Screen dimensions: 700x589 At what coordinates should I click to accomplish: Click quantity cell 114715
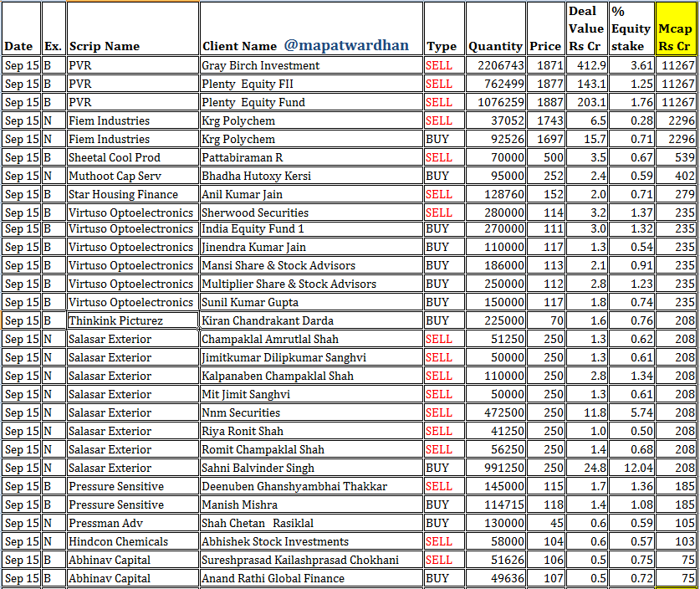[496, 504]
